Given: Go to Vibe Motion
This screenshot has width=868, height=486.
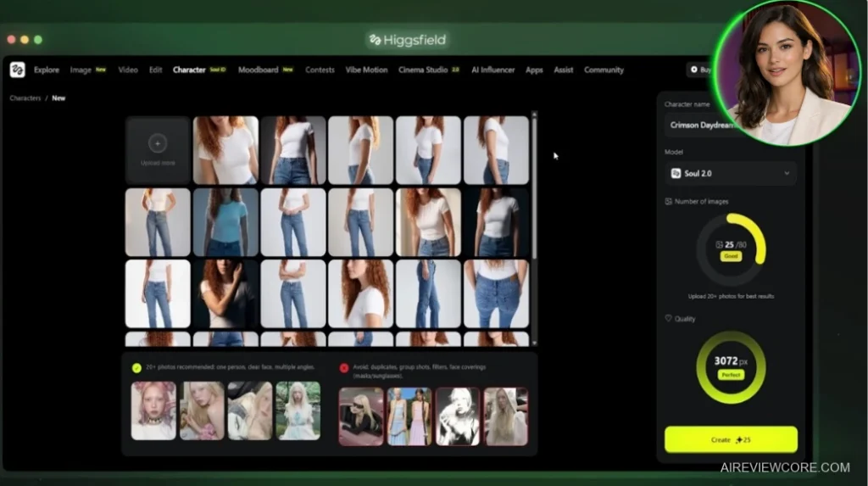Looking at the screenshot, I should [366, 70].
